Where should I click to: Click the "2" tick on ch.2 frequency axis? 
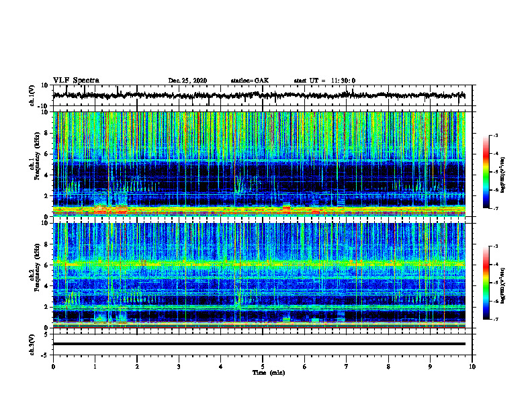coord(46,307)
